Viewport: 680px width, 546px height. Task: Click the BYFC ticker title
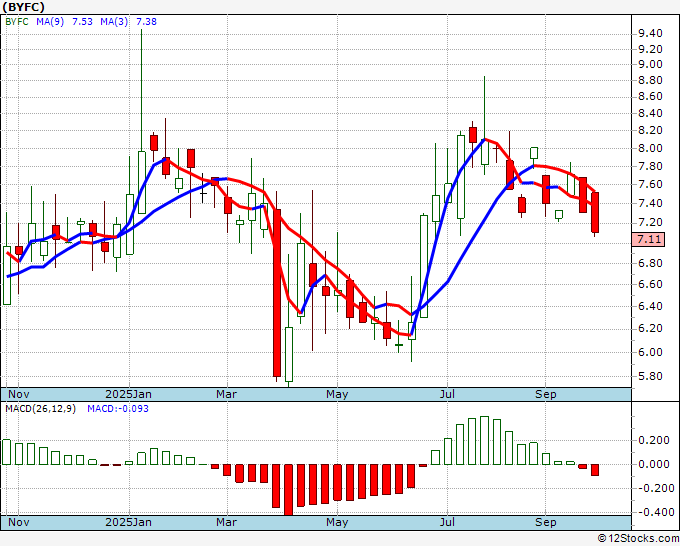(23, 7)
